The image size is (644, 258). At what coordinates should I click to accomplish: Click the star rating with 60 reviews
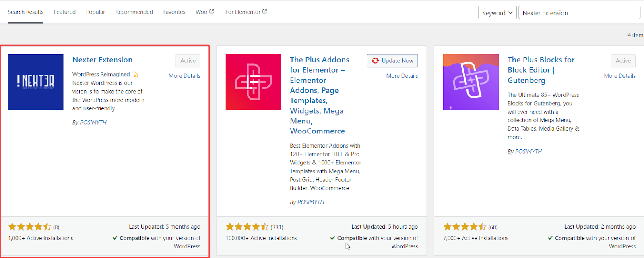pos(464,227)
